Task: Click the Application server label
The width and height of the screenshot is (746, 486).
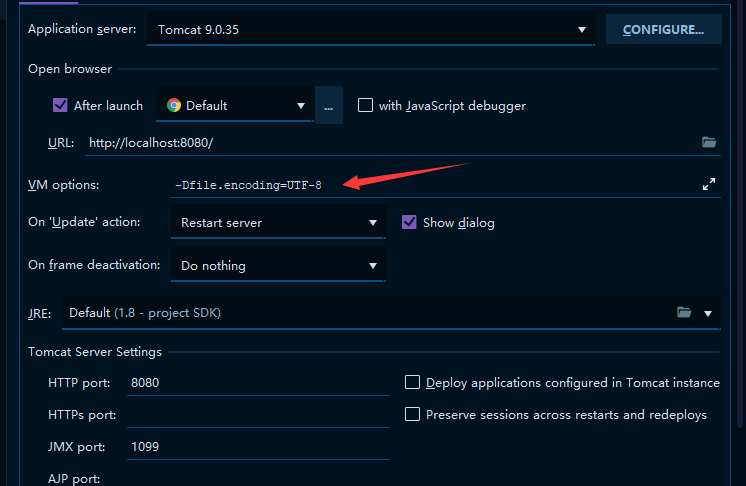Action: pyautogui.click(x=82, y=29)
